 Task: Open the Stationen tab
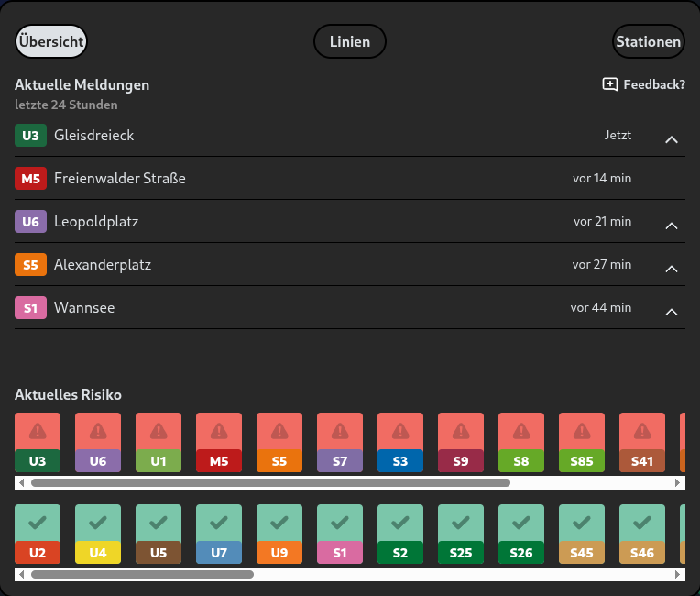click(x=648, y=41)
